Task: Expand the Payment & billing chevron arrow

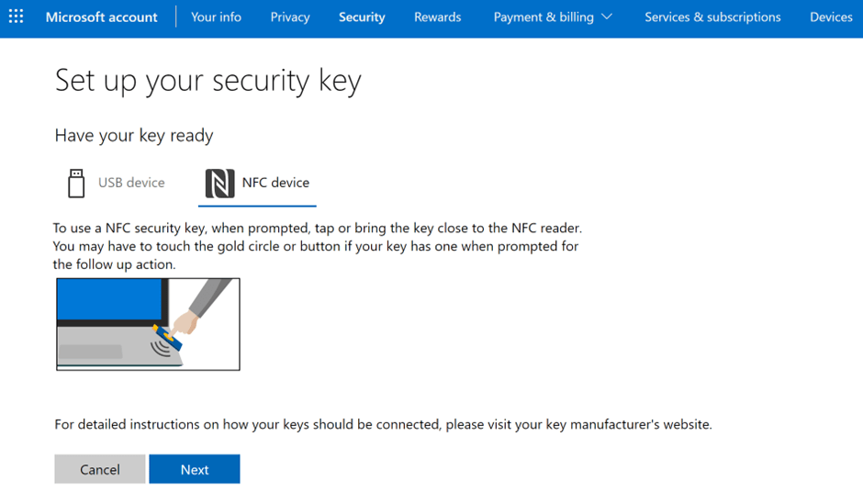Action: [607, 17]
